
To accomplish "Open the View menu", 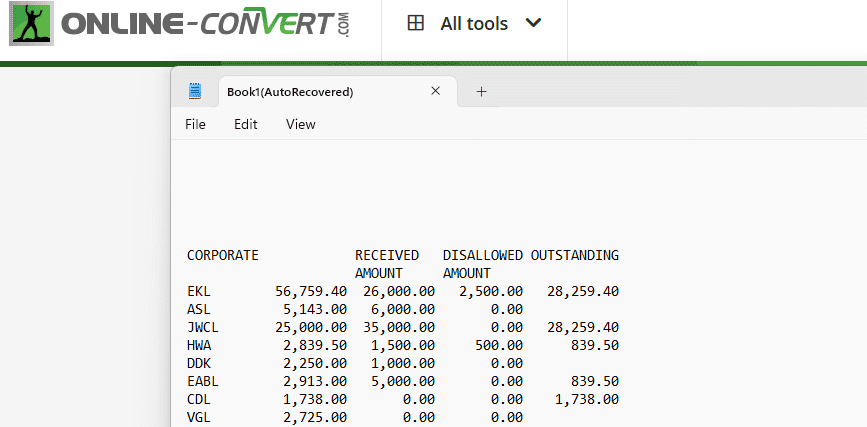I will 300,124.
